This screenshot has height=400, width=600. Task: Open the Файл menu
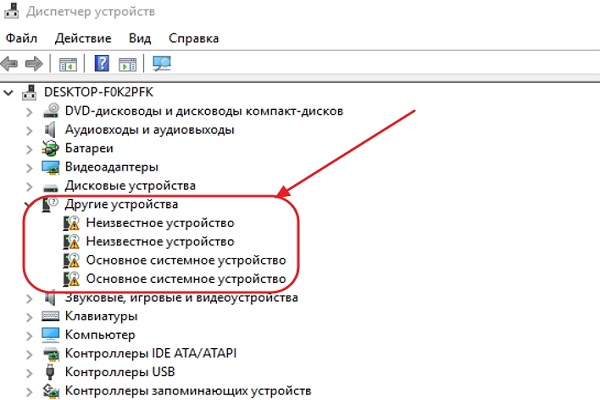point(21,38)
